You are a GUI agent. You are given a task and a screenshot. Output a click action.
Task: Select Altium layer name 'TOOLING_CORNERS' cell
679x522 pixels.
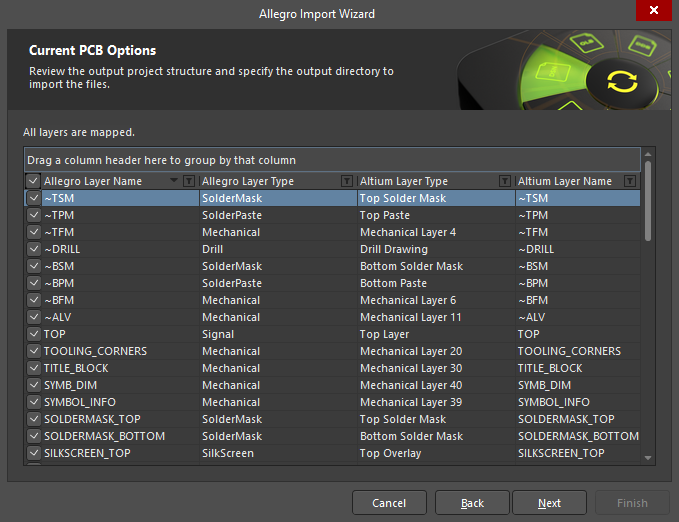[x=578, y=351]
